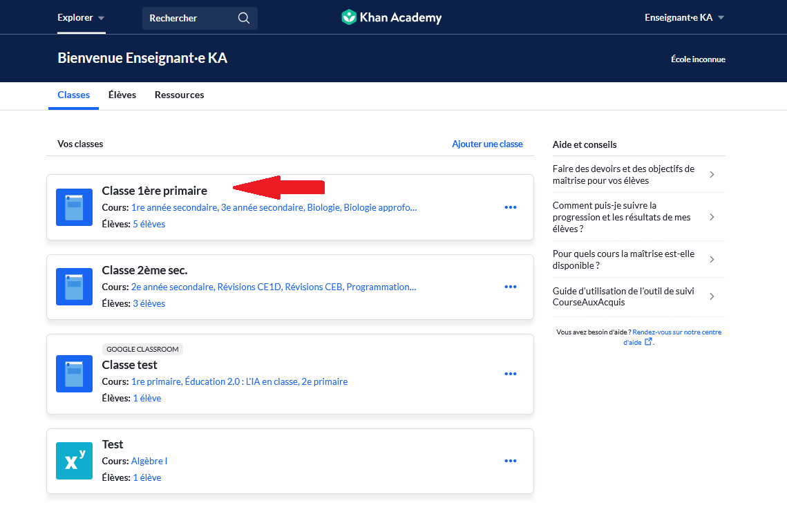Expand the Explorer dropdown menu
Image resolution: width=787 pixels, height=532 pixels.
(x=81, y=17)
